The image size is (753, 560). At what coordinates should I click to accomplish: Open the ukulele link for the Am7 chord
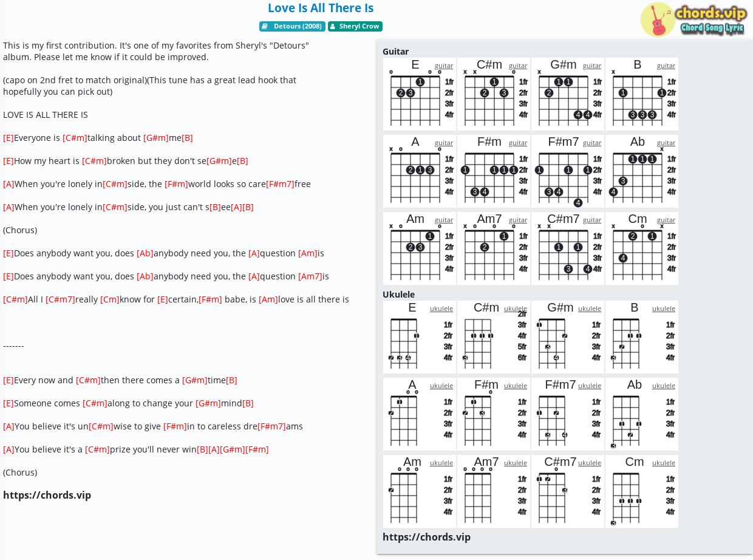(516, 463)
